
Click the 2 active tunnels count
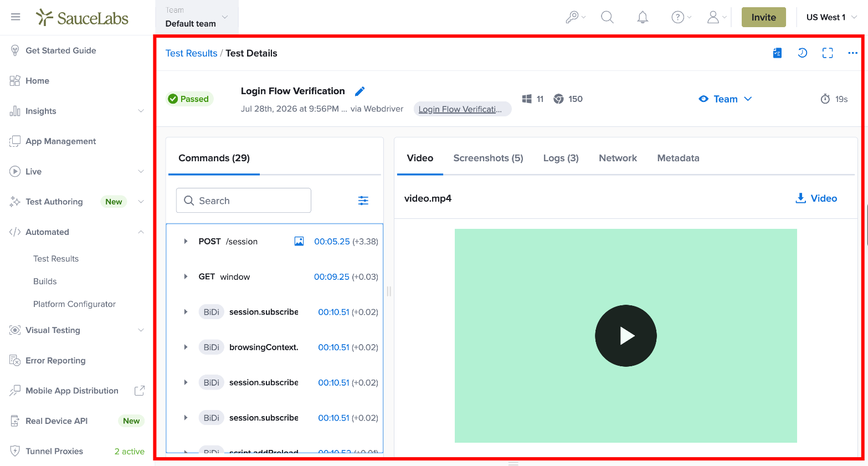(x=129, y=452)
